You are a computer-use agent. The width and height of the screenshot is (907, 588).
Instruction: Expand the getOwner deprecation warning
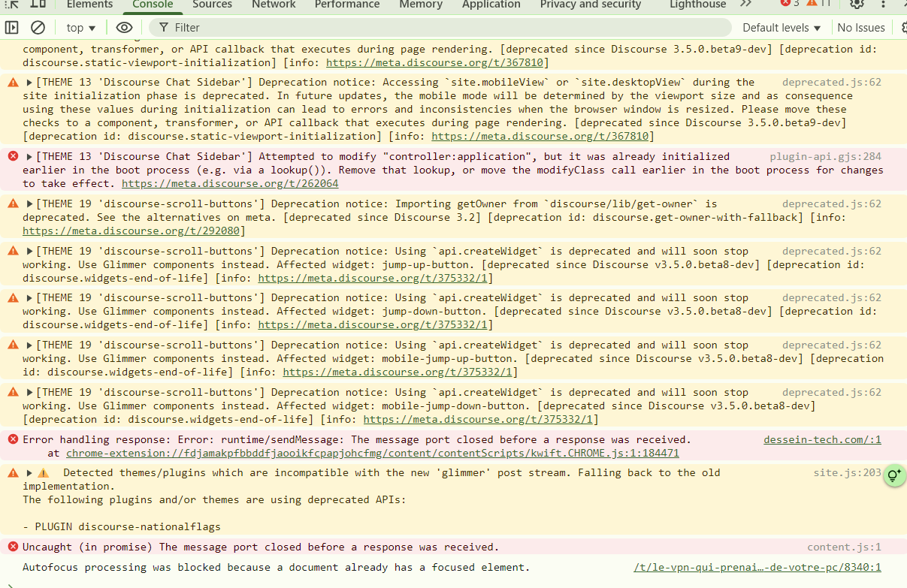(30, 204)
